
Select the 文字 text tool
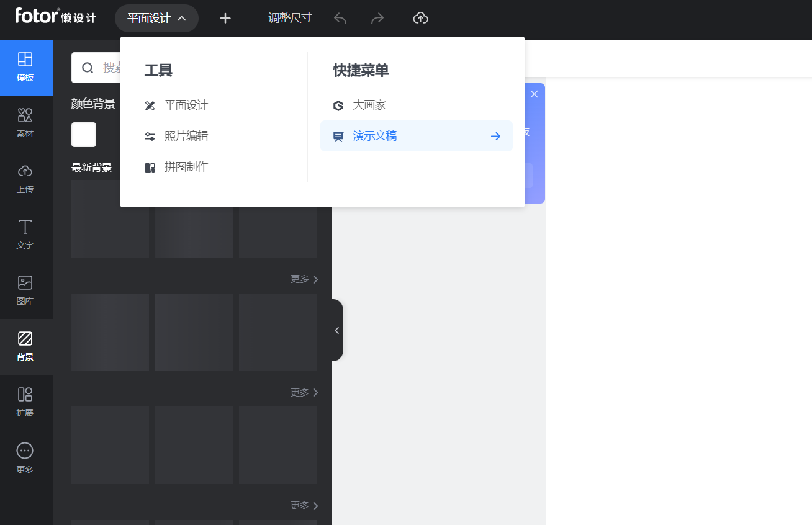pos(25,235)
